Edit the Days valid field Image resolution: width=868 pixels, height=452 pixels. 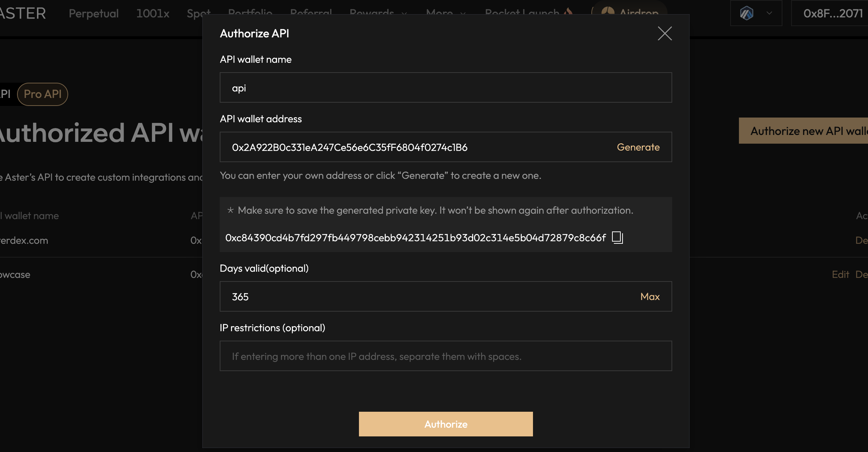point(428,297)
